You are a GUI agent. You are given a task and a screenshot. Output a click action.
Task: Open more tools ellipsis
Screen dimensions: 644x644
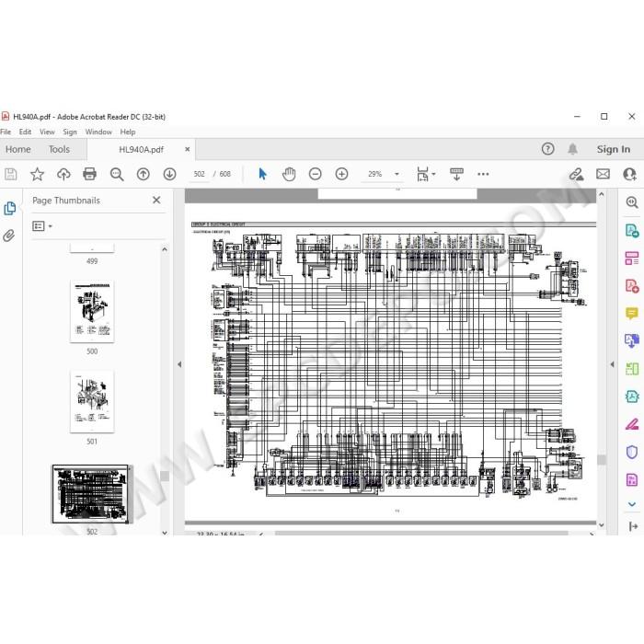point(483,174)
